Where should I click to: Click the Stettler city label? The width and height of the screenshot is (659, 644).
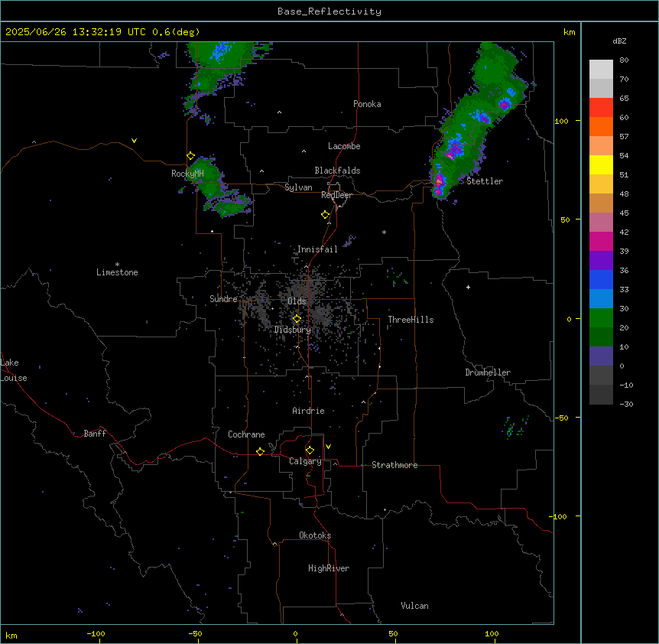pos(485,181)
